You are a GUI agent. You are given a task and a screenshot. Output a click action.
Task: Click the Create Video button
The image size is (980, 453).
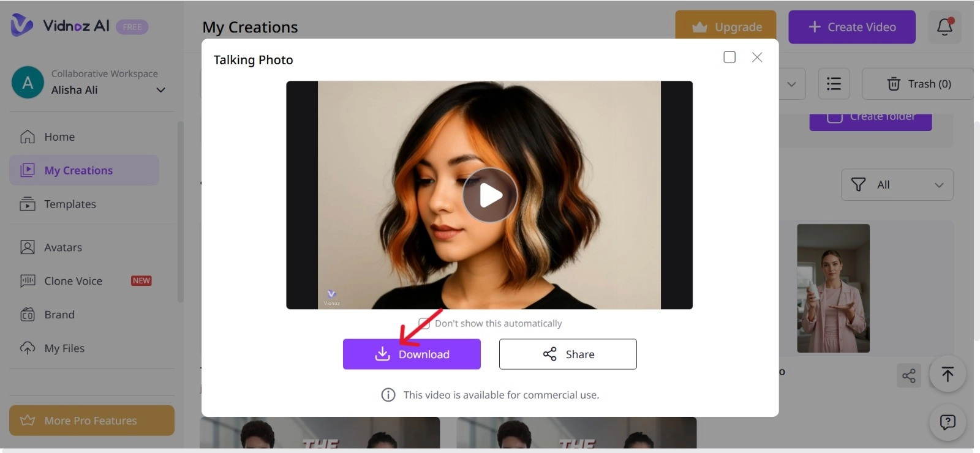point(851,27)
